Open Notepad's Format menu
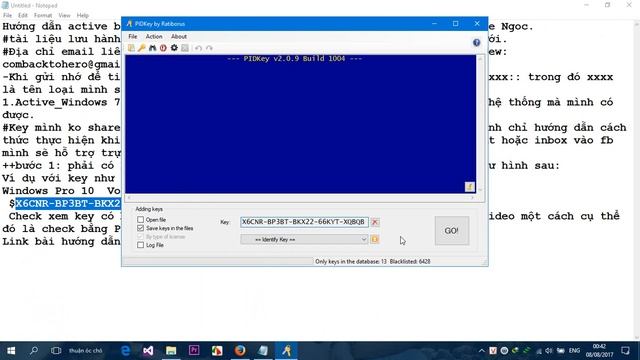The image size is (640, 360). 43,15
